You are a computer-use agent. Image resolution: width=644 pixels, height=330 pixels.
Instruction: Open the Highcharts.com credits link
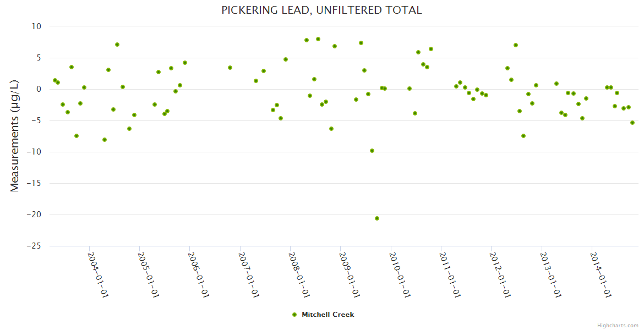618,325
